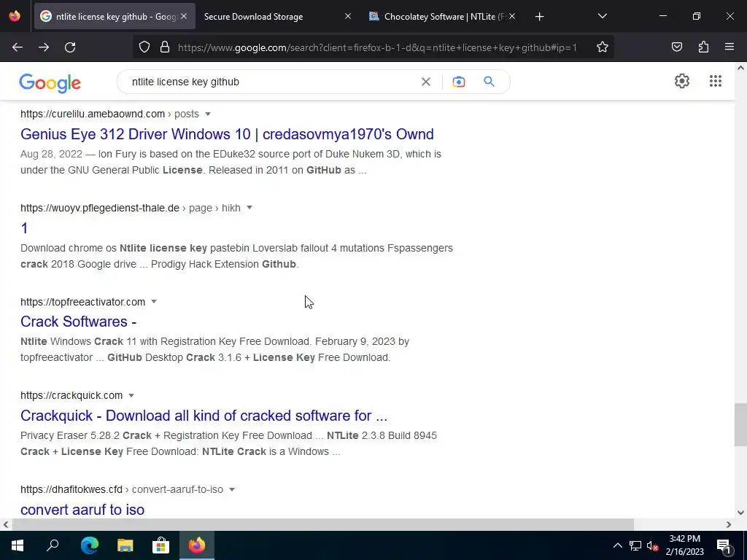Close the Secure Download Storage tab
The height and width of the screenshot is (560, 747).
tap(348, 16)
